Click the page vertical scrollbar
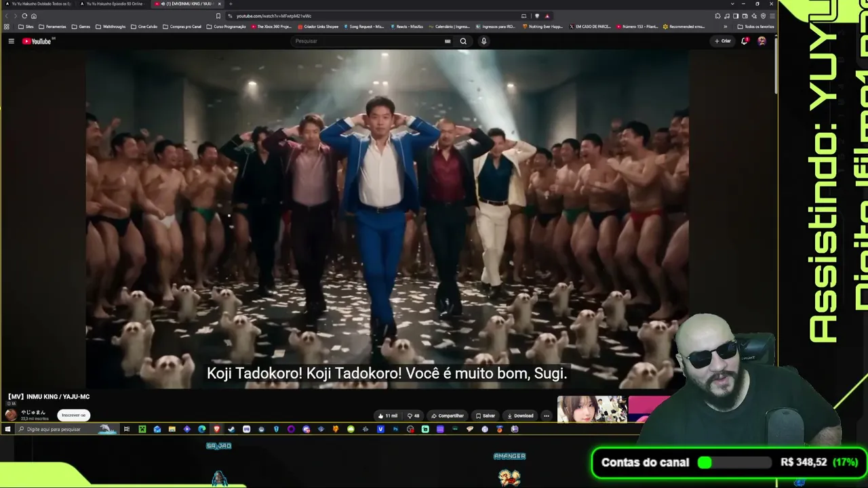The height and width of the screenshot is (488, 868). coord(776,68)
